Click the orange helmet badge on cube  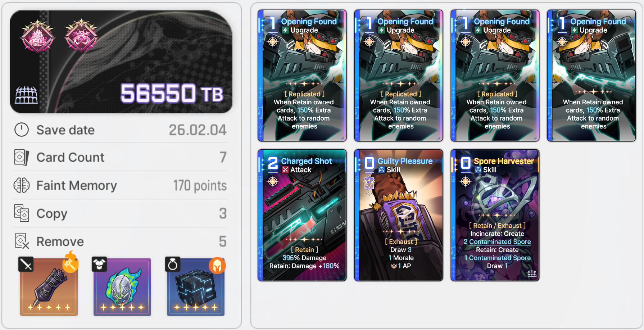(x=217, y=266)
